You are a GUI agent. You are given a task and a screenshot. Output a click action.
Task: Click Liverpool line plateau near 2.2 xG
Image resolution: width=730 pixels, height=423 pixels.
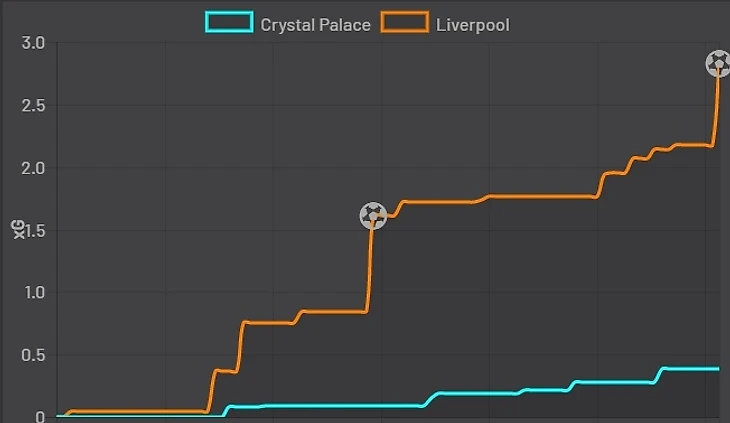(x=693, y=145)
